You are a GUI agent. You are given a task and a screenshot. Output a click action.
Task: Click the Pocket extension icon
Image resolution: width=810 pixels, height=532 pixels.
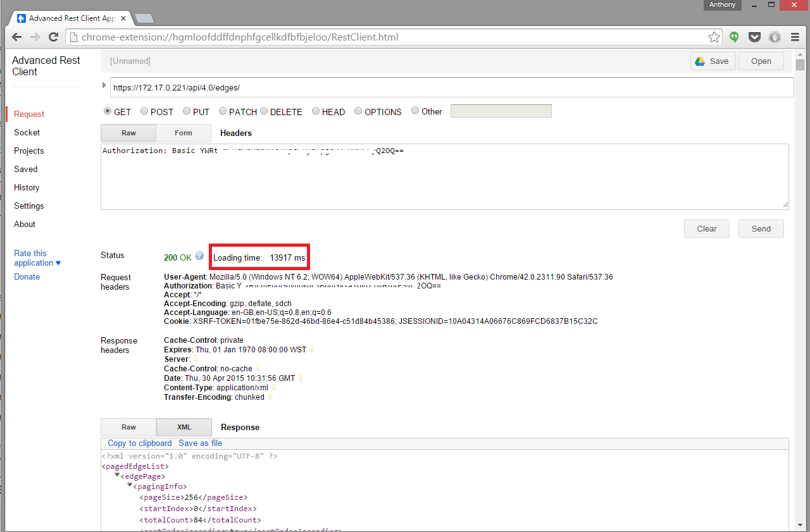point(754,37)
